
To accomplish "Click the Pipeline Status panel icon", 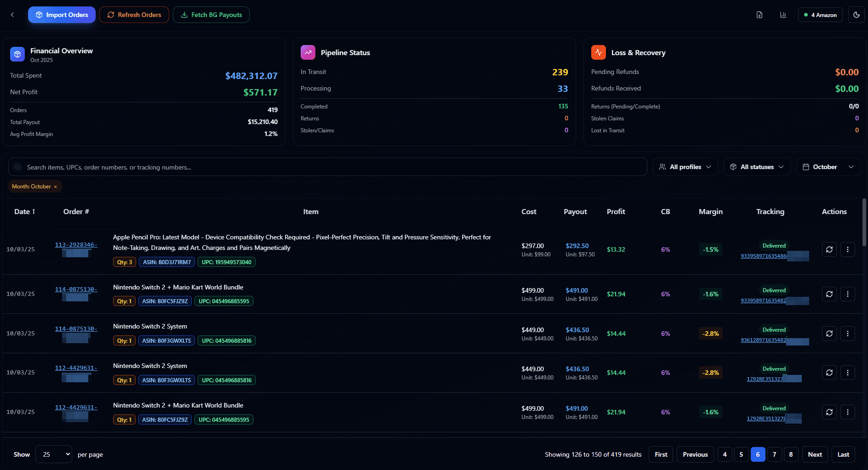I will click(x=307, y=52).
